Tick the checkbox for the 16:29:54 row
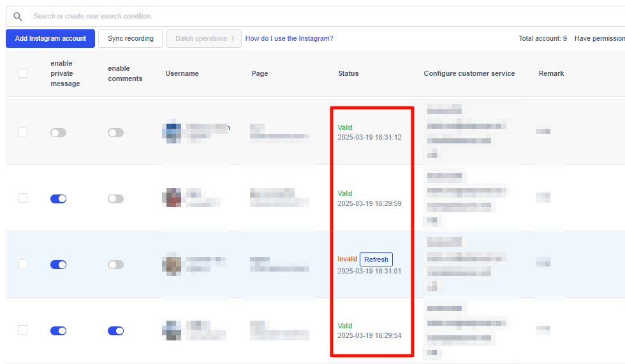Image resolution: width=625 pixels, height=364 pixels. (x=23, y=330)
